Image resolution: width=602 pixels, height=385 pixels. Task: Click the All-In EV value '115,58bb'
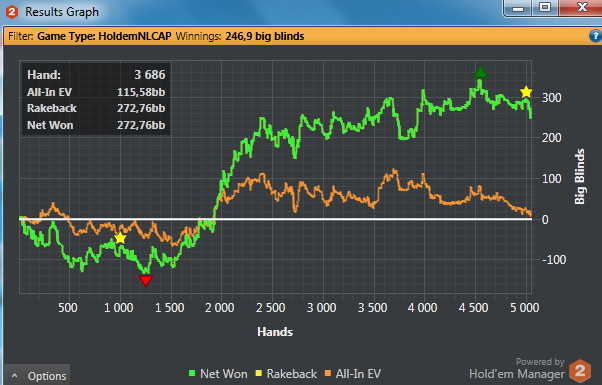(141, 92)
